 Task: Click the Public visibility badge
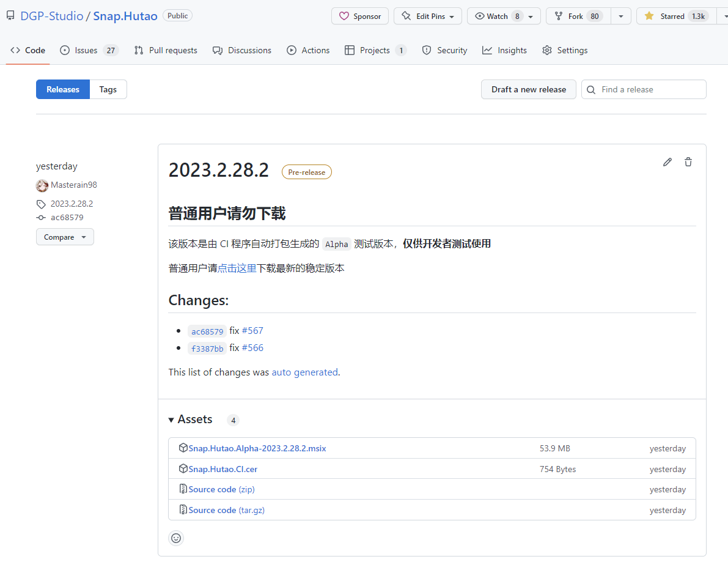177,16
